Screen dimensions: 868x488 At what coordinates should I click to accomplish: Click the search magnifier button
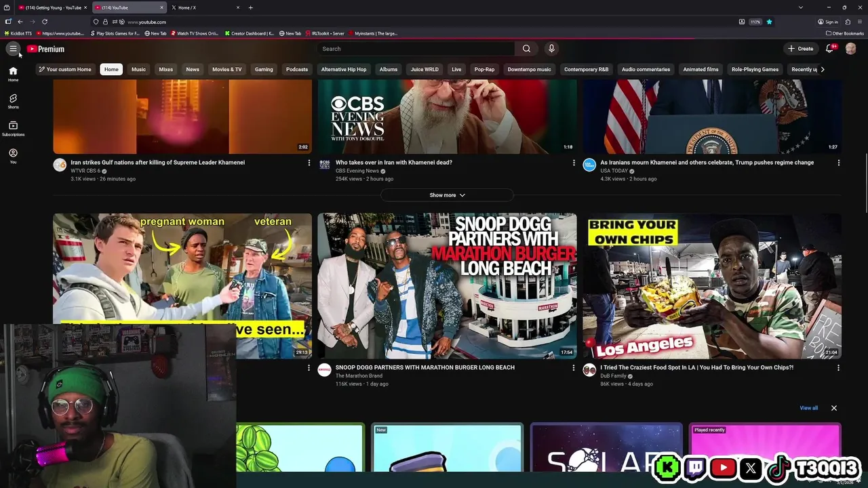click(x=526, y=49)
